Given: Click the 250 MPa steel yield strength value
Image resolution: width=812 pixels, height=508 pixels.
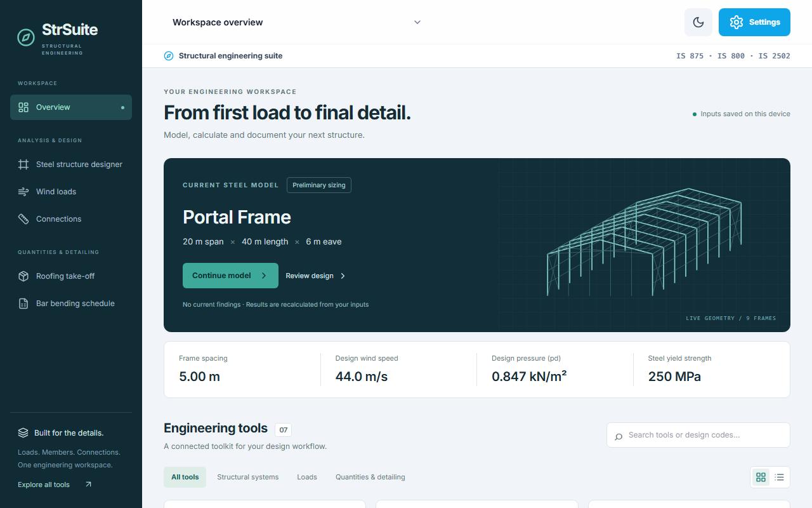Looking at the screenshot, I should tap(674, 377).
